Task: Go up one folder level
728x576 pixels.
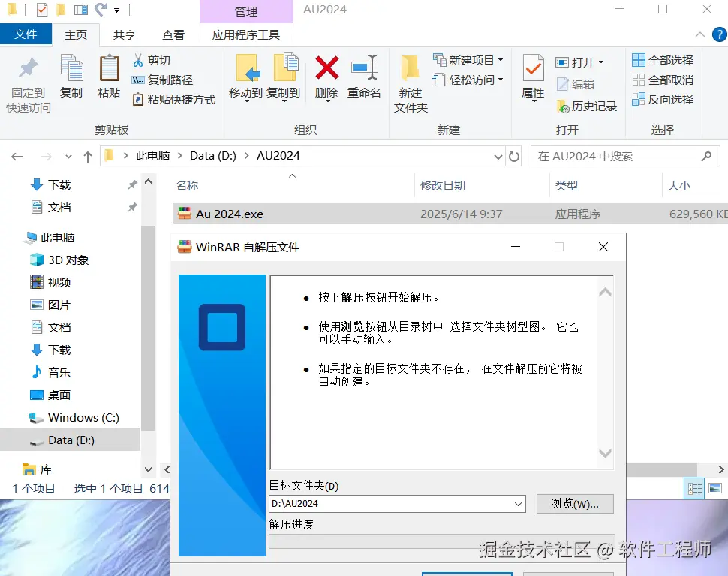Action: click(88, 157)
